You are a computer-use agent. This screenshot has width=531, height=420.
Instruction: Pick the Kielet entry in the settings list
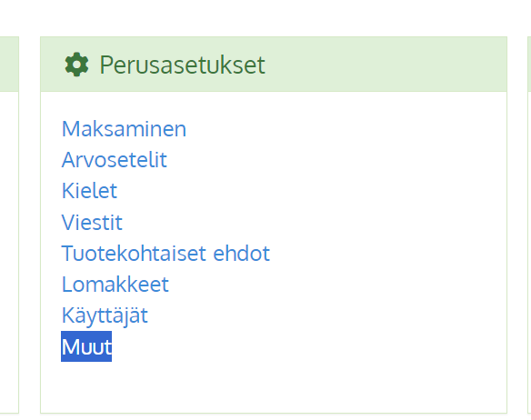tap(89, 191)
